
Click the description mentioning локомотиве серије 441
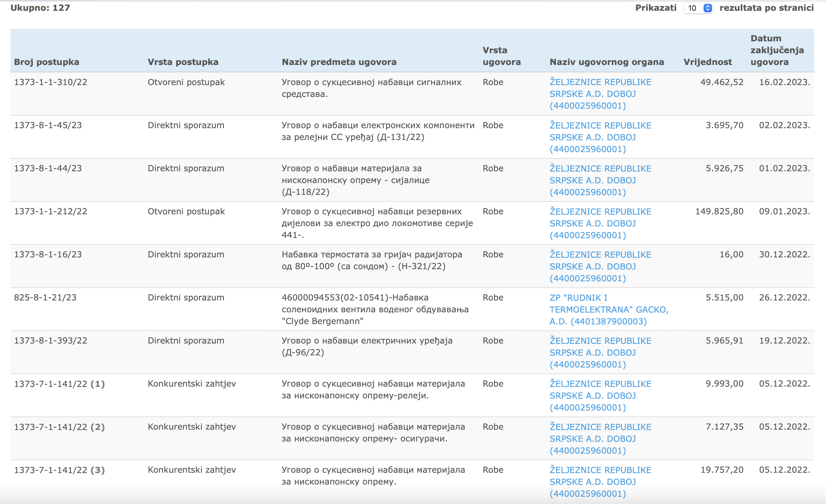tap(377, 223)
